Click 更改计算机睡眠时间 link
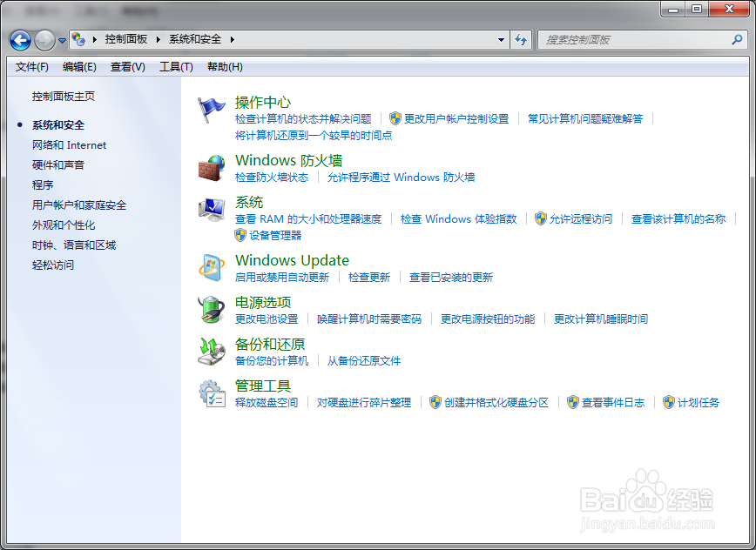 click(x=601, y=319)
